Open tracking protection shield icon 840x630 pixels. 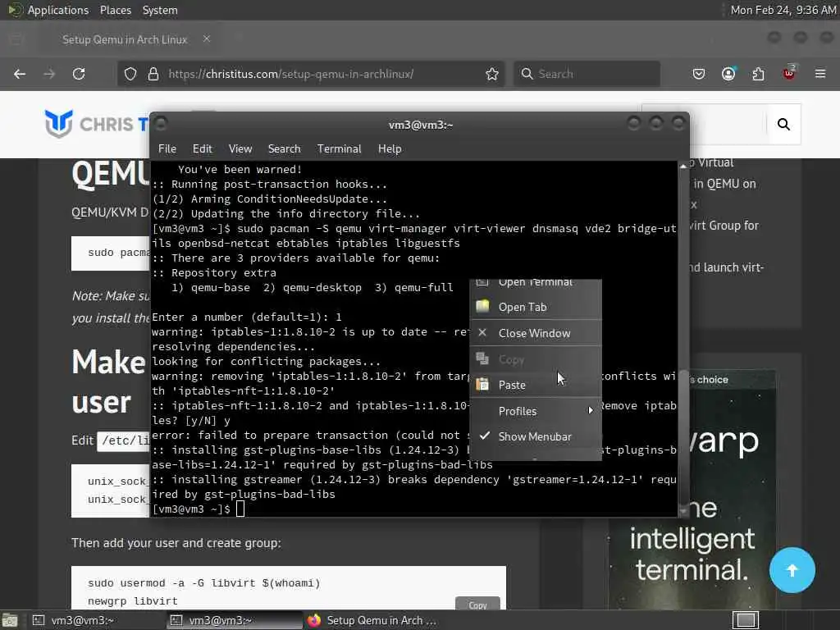130,74
